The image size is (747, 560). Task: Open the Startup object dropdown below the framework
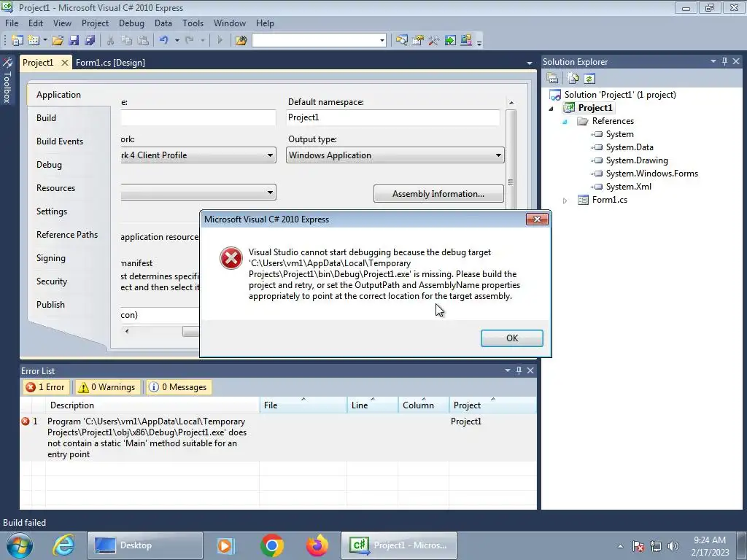click(x=270, y=192)
